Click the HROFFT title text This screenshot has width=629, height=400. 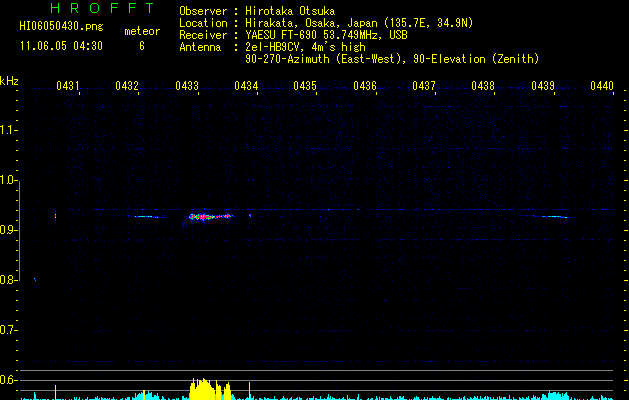pos(102,8)
